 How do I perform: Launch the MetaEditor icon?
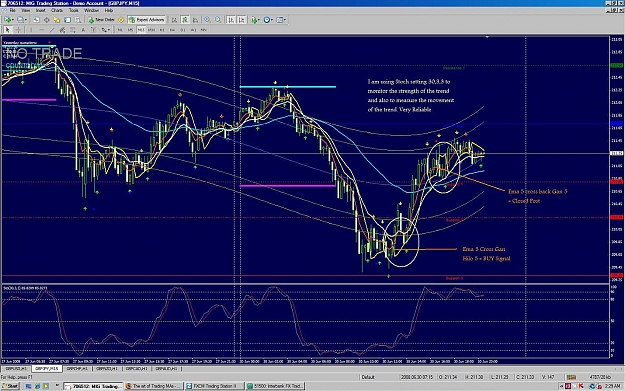click(x=121, y=20)
